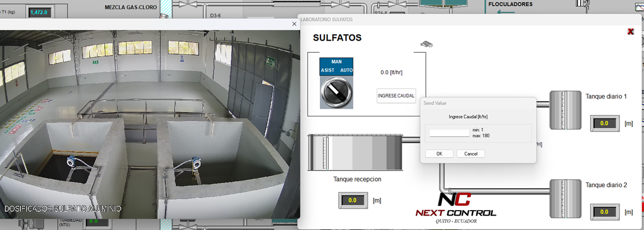Click the dosificador sulfato camera video
The height and width of the screenshot is (230, 644).
[x=149, y=123]
